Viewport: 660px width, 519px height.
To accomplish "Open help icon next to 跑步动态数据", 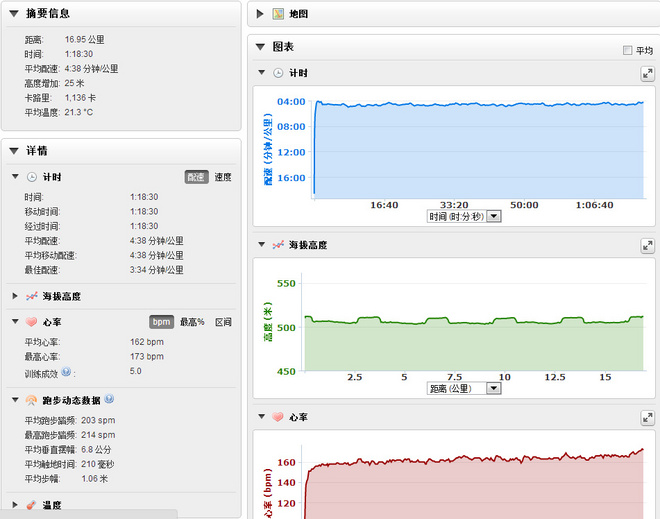I will click(109, 399).
